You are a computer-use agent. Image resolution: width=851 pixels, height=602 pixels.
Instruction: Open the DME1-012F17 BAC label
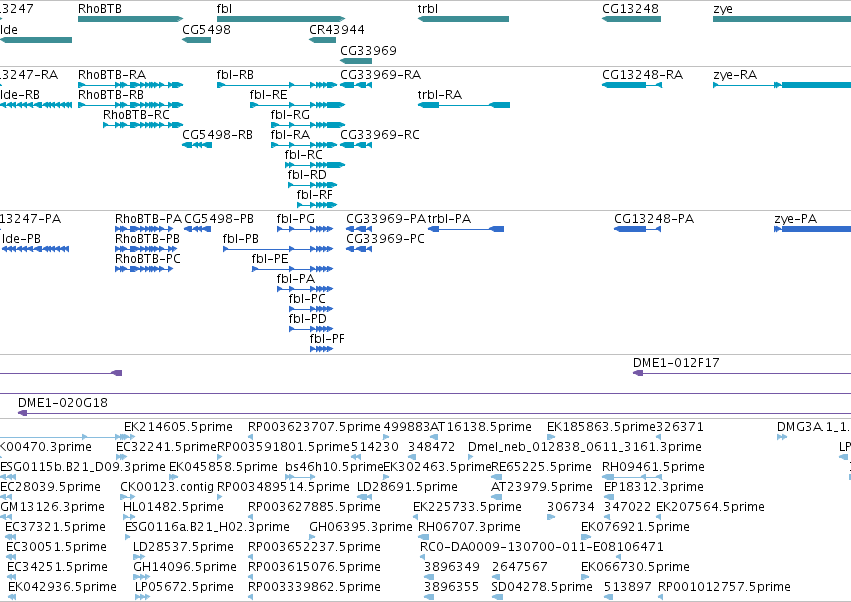point(676,363)
